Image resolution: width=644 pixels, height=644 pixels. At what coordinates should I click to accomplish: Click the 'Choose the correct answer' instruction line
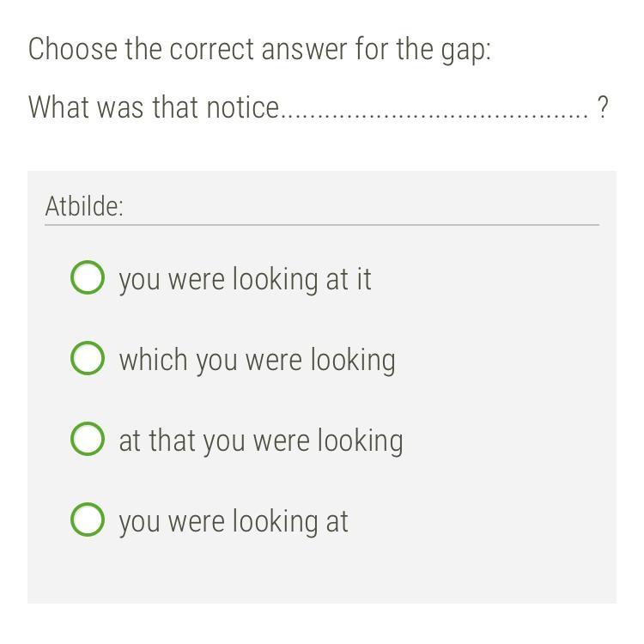click(x=259, y=49)
